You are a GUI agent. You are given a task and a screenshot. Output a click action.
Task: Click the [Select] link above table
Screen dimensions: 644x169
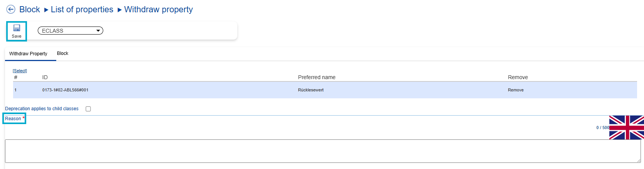point(20,71)
